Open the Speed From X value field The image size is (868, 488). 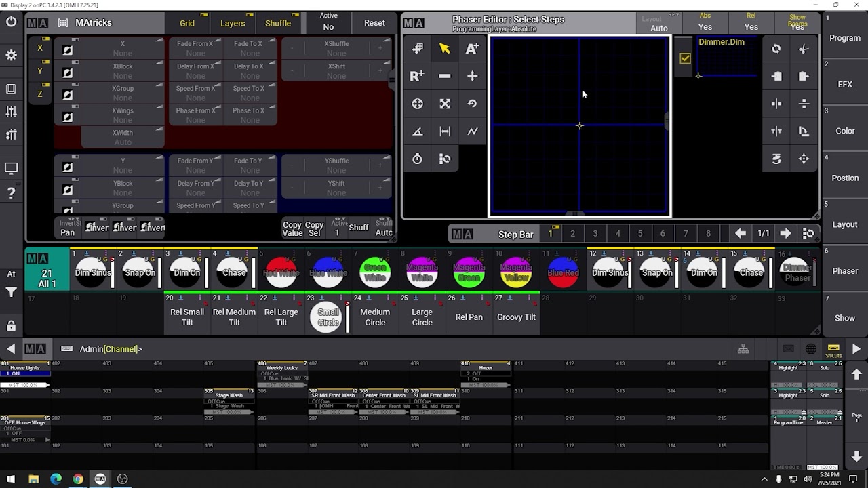pos(195,94)
